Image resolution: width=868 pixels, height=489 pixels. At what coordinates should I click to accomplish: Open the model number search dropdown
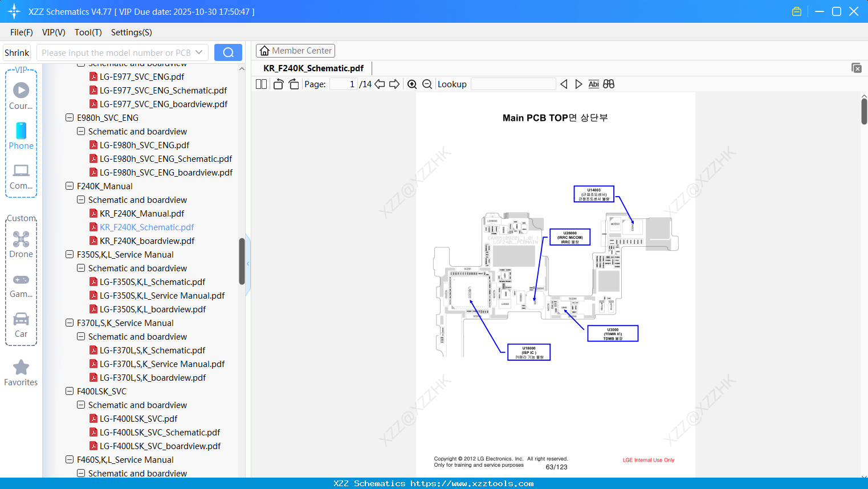[198, 52]
